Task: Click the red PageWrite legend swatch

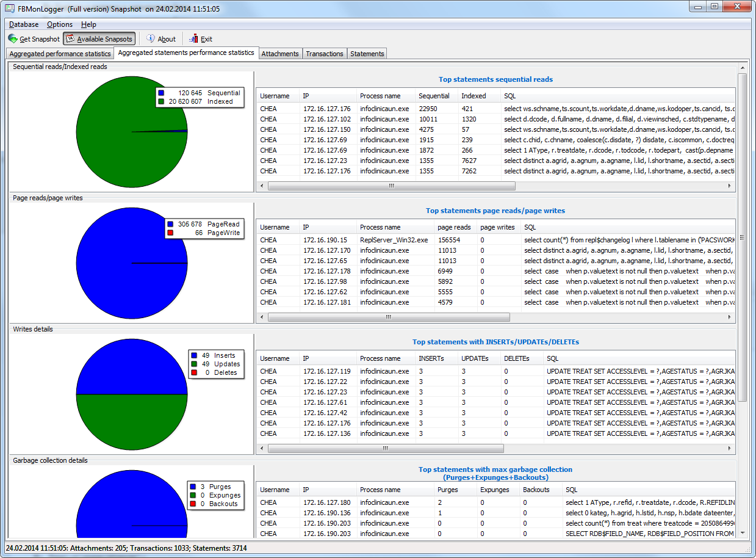Action: (171, 233)
